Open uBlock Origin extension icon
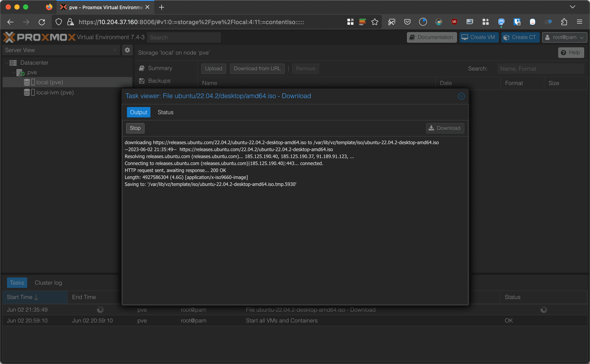 [x=454, y=22]
